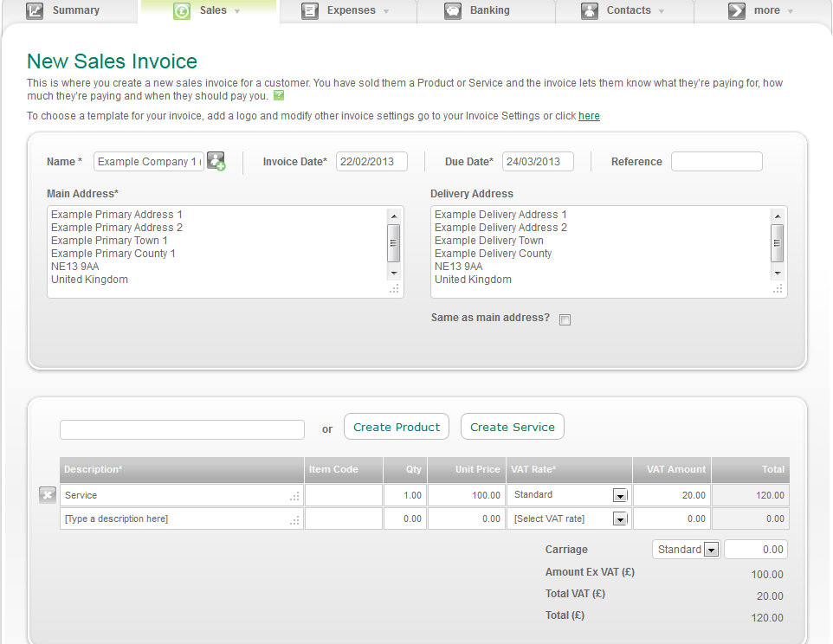
Task: Click the Create Product button
Action: pyautogui.click(x=396, y=426)
